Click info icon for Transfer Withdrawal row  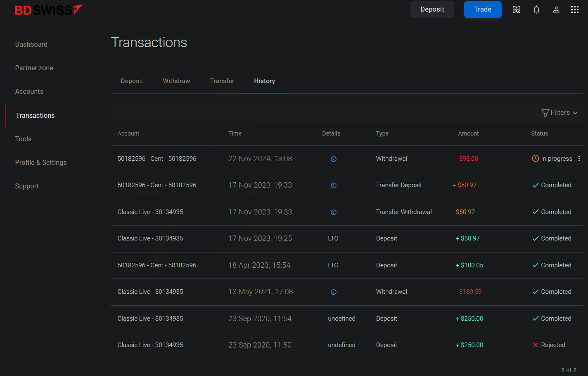(333, 212)
